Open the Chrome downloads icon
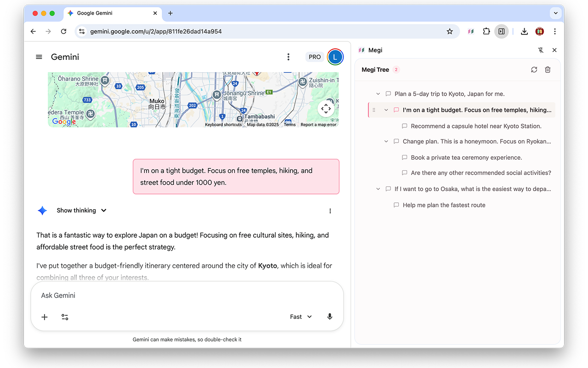 point(524,31)
